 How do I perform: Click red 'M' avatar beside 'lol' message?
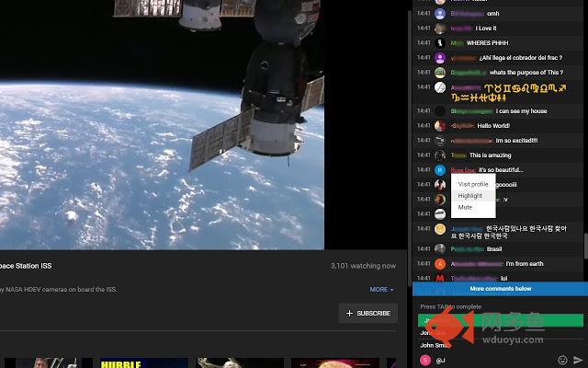point(440,278)
